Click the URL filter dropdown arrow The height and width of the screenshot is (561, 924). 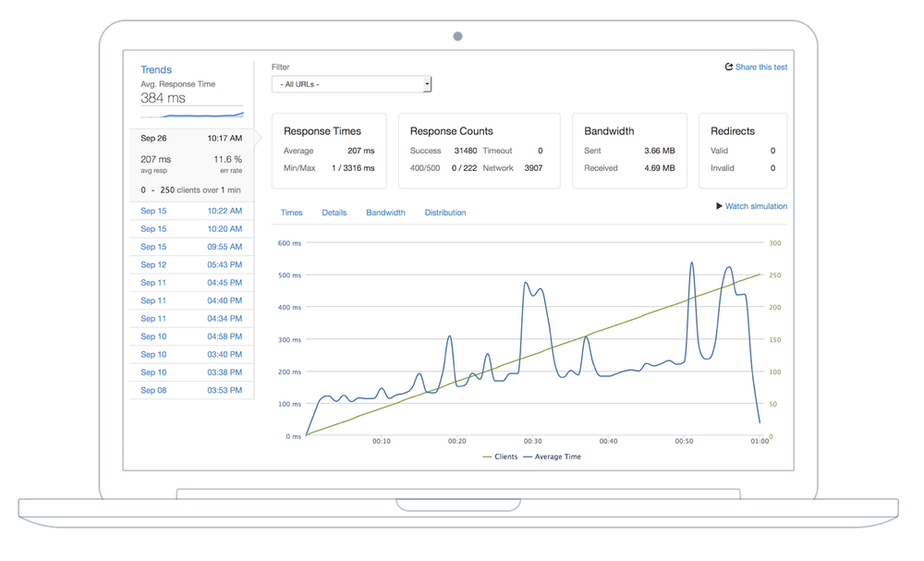[426, 83]
